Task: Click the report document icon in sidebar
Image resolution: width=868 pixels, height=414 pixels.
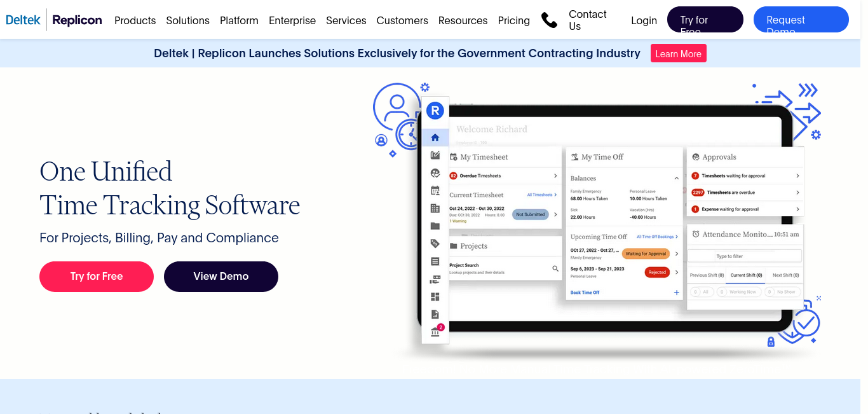Action: 435,314
